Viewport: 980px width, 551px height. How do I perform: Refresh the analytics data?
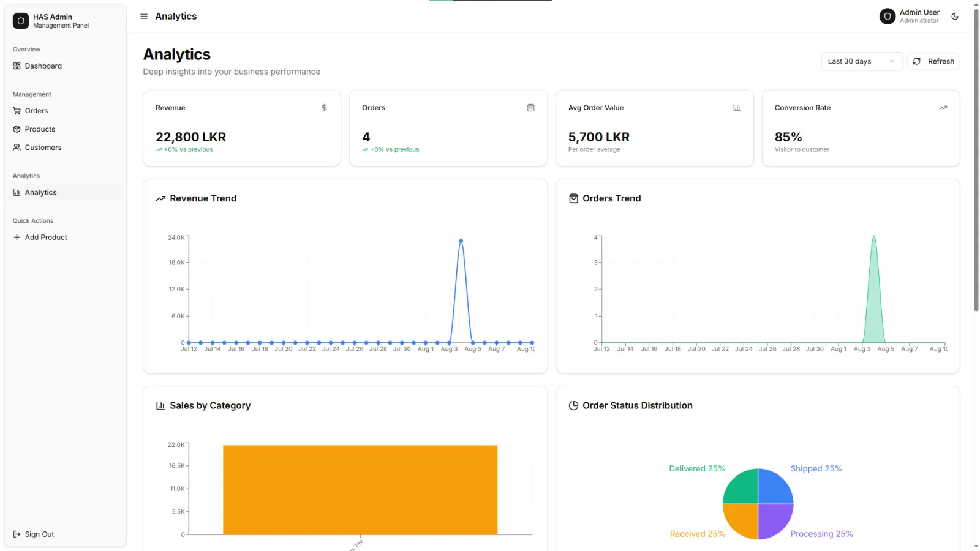tap(933, 61)
